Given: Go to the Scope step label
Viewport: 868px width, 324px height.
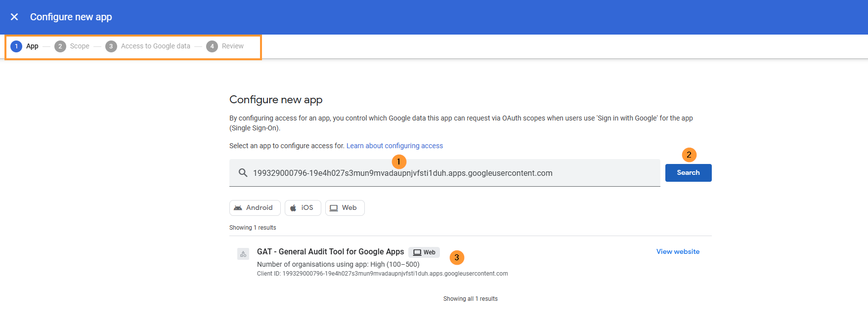Looking at the screenshot, I should (x=80, y=46).
